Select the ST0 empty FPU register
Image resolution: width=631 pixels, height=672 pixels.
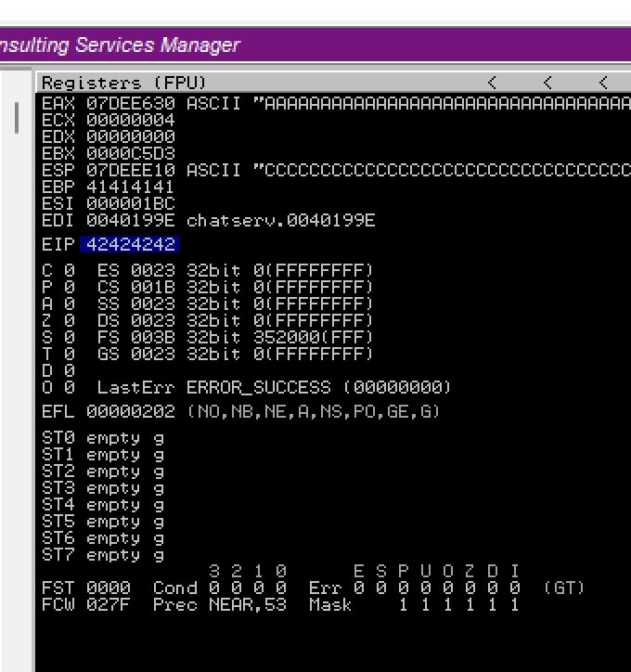pyautogui.click(x=125, y=437)
